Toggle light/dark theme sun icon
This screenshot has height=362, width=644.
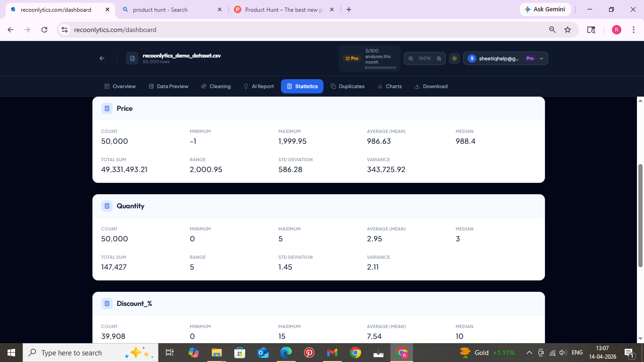[x=454, y=58]
